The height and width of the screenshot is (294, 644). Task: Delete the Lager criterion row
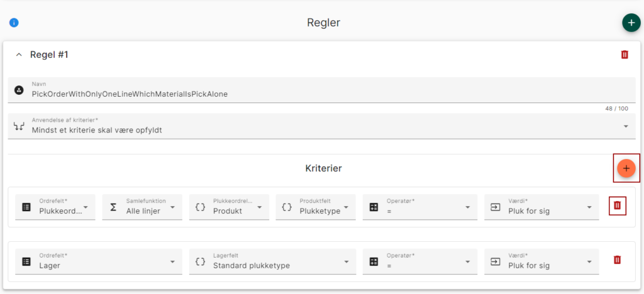click(x=618, y=260)
